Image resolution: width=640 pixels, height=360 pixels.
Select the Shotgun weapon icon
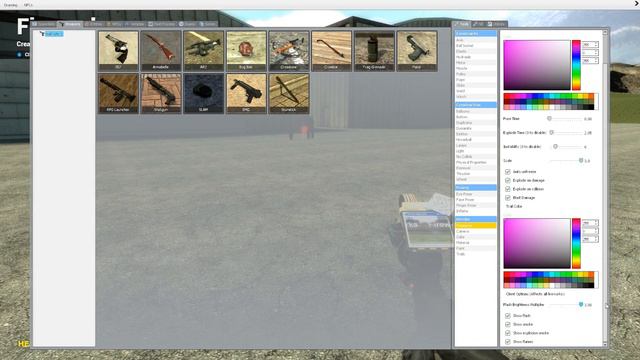(161, 93)
